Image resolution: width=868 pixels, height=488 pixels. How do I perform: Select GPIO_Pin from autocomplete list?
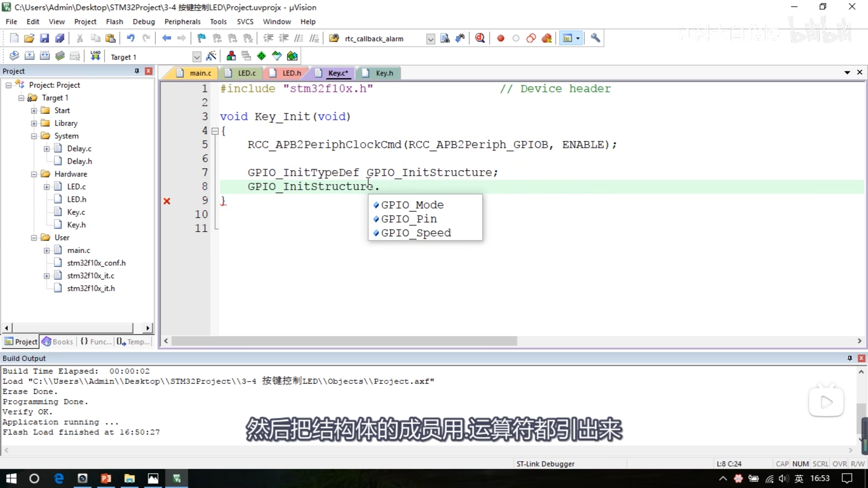click(x=409, y=219)
